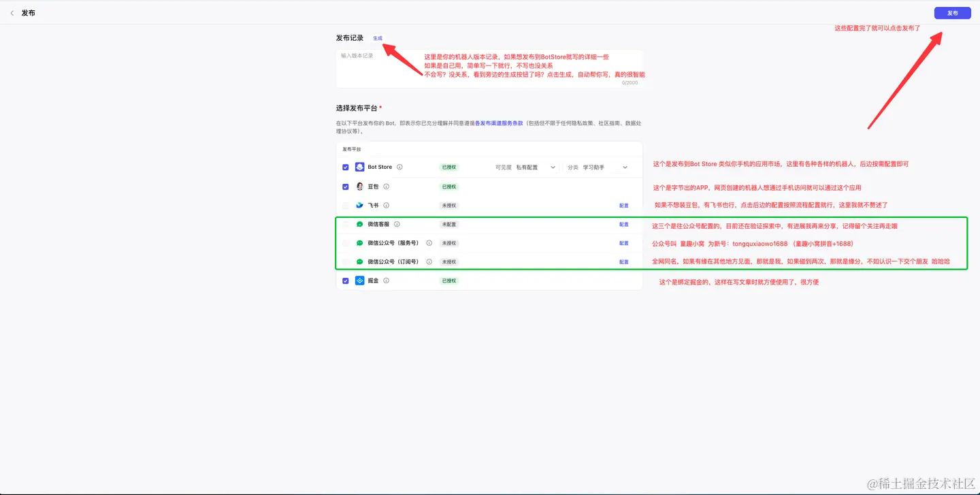980x495 pixels.
Task: Tick the 微信客服 checkbox
Action: (x=346, y=224)
